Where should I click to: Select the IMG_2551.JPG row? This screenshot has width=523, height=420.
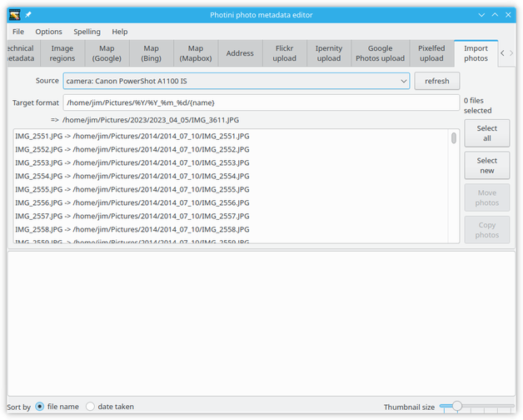[x=232, y=136]
